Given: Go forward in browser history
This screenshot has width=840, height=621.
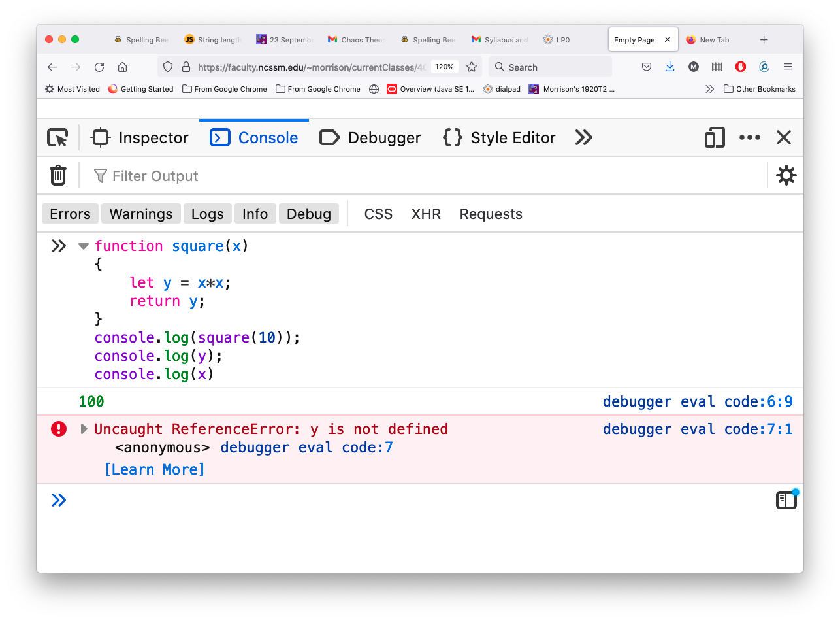Looking at the screenshot, I should coord(76,67).
